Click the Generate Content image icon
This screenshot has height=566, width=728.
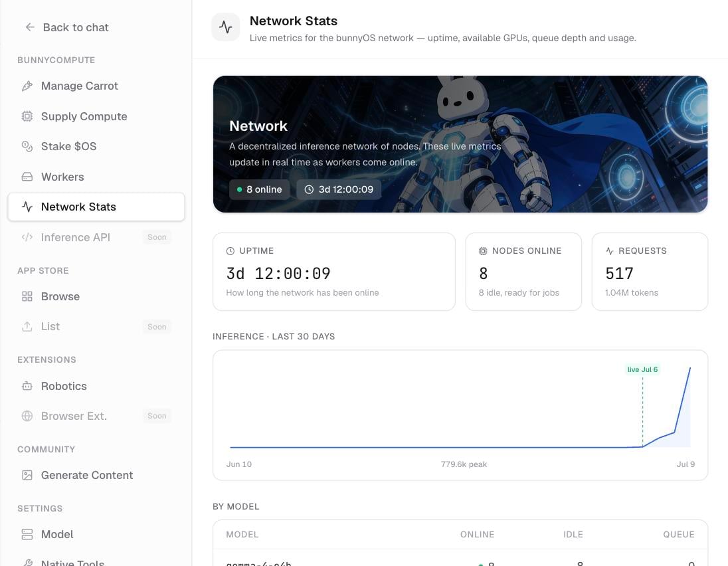click(x=27, y=475)
